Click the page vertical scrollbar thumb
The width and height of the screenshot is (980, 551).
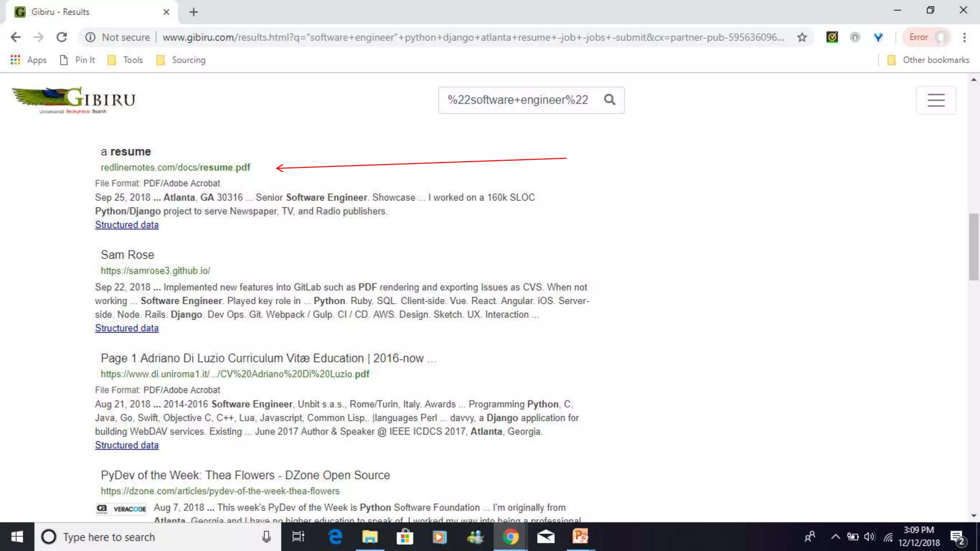tap(973, 246)
